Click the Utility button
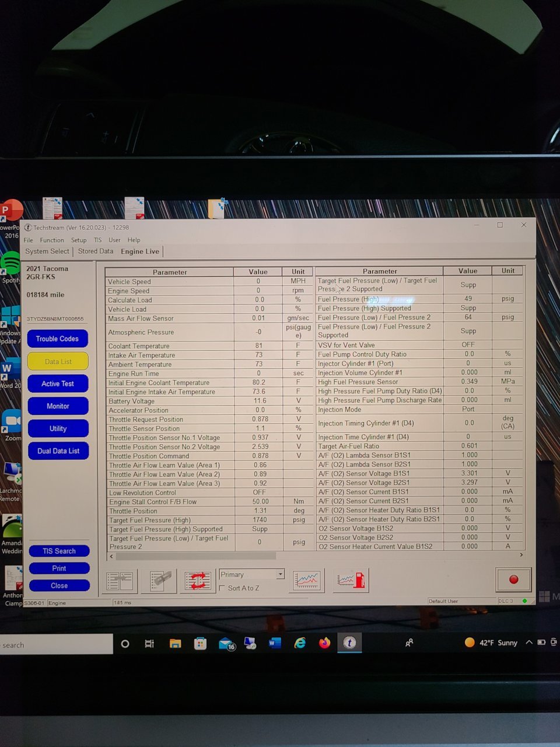 tap(58, 428)
